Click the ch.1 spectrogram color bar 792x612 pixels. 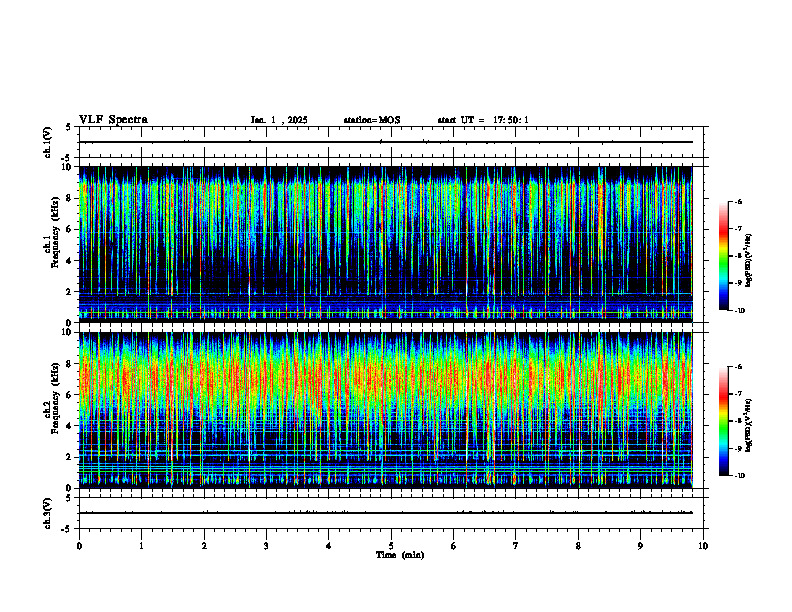[x=723, y=256]
